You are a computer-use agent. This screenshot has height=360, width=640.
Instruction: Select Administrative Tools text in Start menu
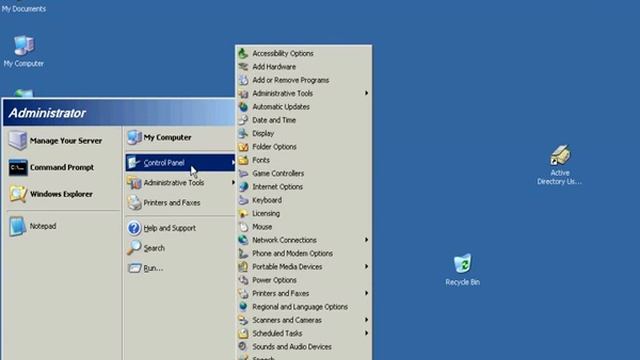click(174, 183)
